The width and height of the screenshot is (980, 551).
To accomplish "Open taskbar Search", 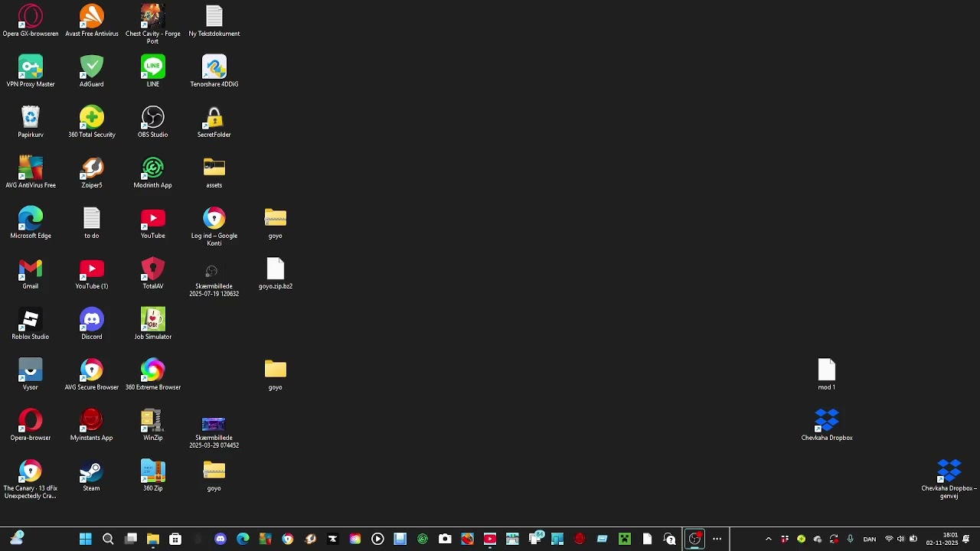I will pos(108,540).
